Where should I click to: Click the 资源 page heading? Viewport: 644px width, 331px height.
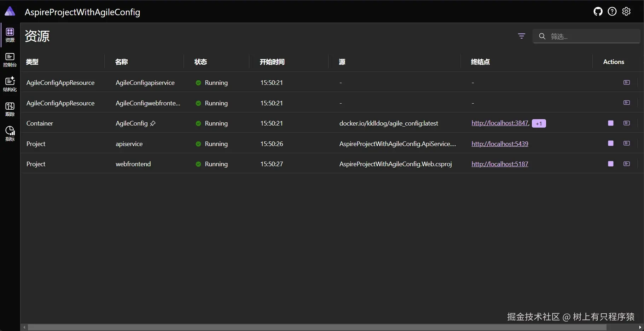pyautogui.click(x=37, y=36)
